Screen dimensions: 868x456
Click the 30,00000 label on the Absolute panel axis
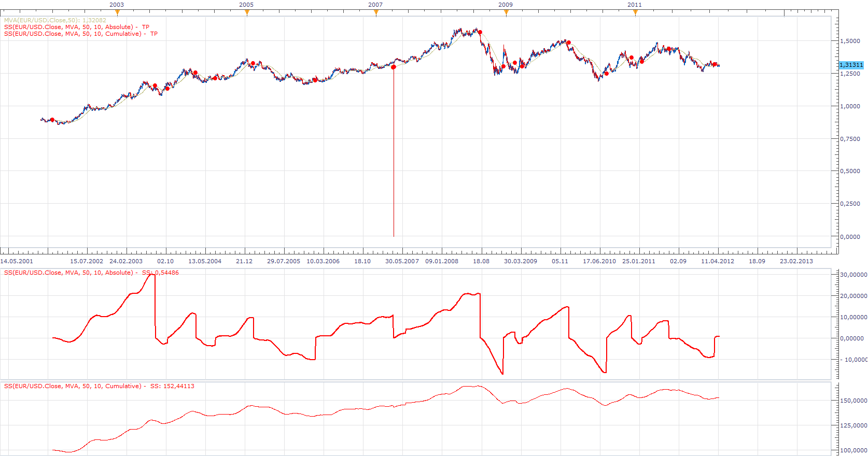[853, 275]
